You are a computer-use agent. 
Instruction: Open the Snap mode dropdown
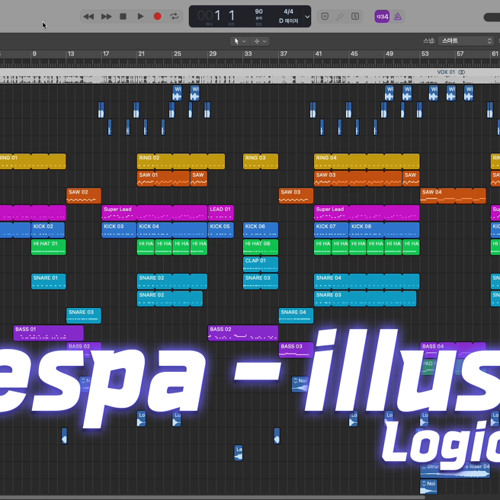coord(466,41)
